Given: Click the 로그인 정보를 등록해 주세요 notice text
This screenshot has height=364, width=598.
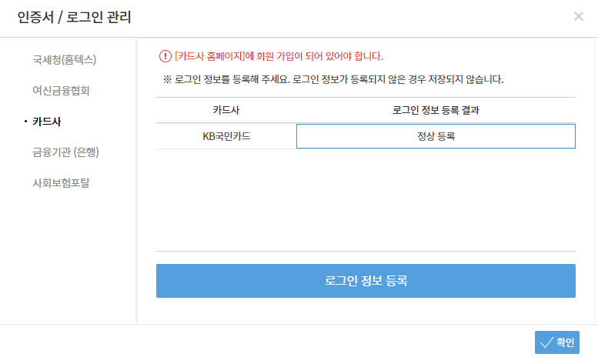Looking at the screenshot, I should pyautogui.click(x=229, y=79).
